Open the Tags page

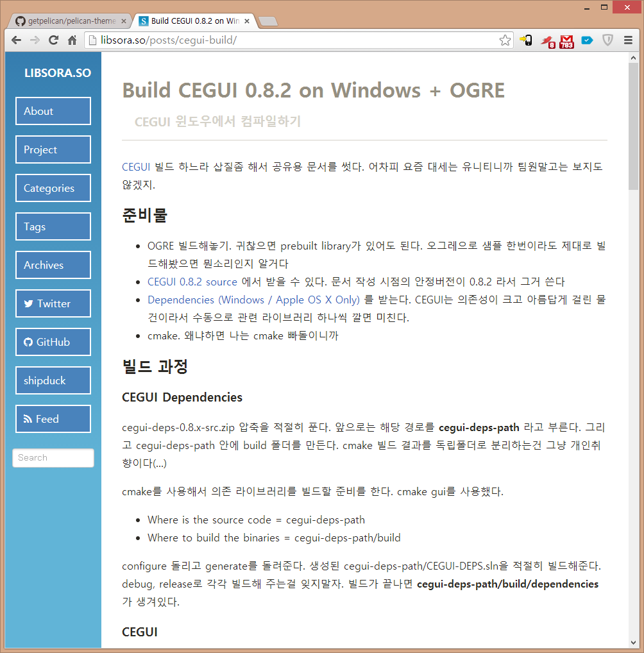tap(53, 226)
